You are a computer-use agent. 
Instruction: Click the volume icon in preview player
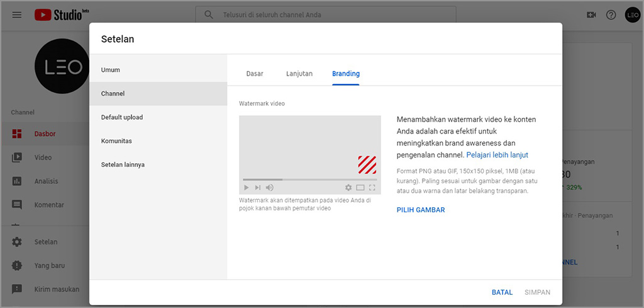click(270, 188)
